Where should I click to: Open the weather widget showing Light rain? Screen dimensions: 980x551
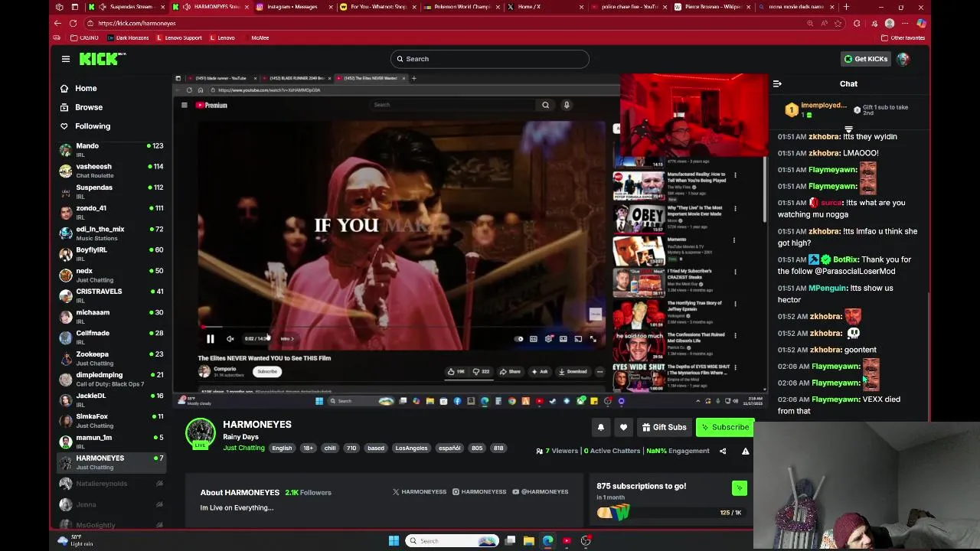click(x=76, y=540)
